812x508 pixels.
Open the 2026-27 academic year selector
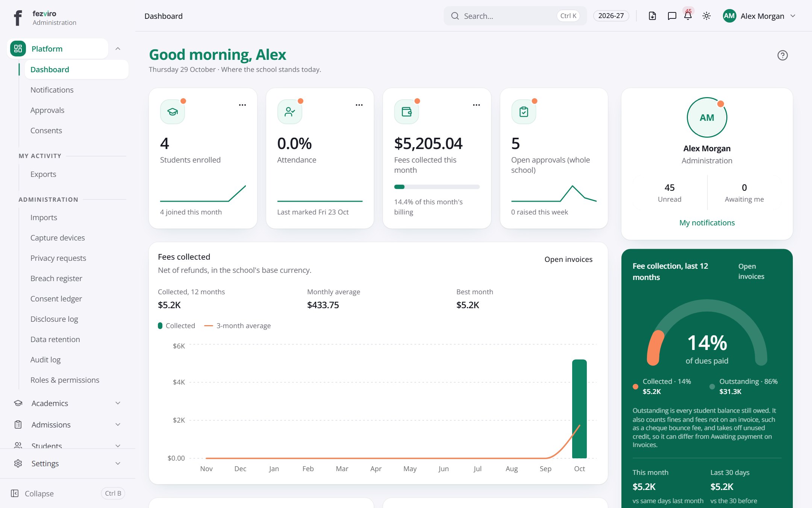tap(611, 16)
